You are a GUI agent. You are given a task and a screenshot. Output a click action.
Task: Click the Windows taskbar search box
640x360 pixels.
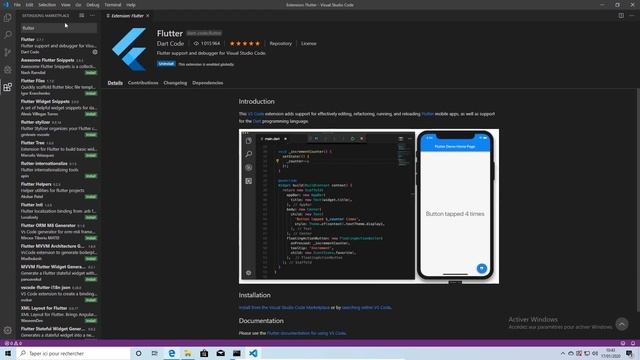73,353
